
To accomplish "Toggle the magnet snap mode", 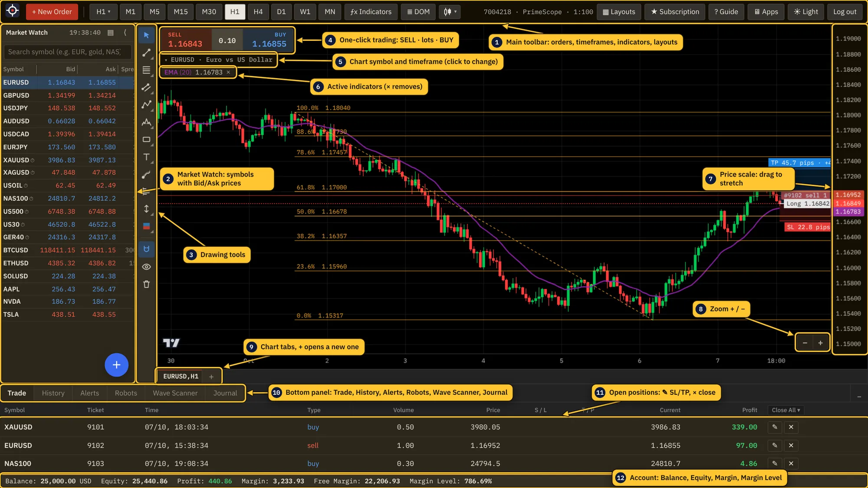I will (x=146, y=249).
